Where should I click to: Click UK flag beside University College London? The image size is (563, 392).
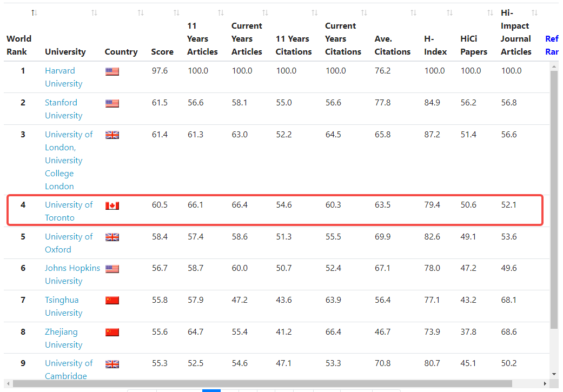112,135
